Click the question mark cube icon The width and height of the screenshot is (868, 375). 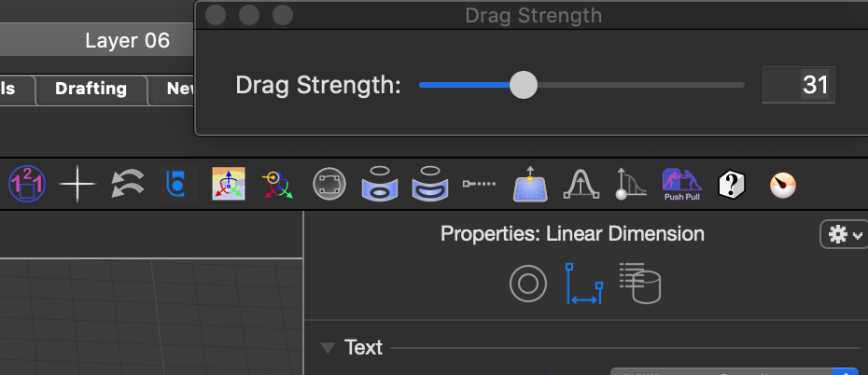tap(732, 184)
